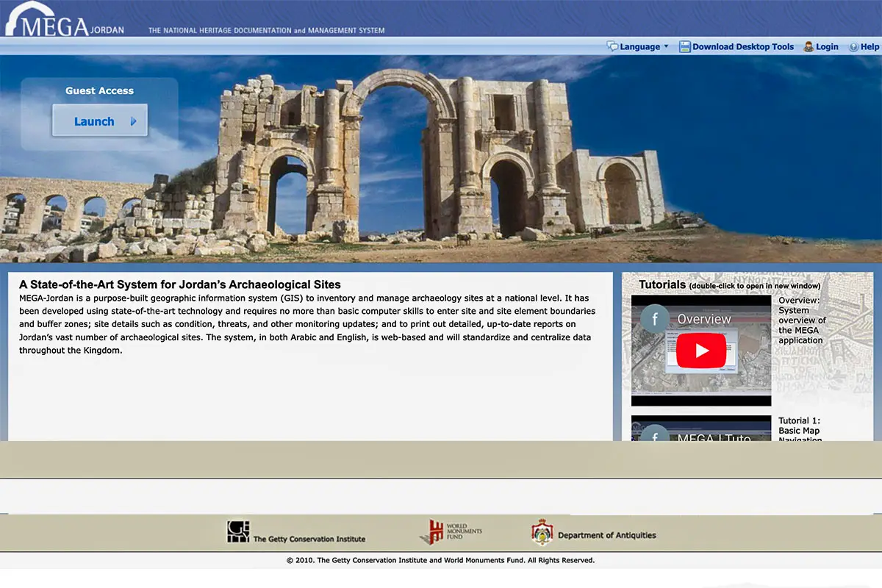Open the Tutorial 1 video thumbnail

click(701, 428)
